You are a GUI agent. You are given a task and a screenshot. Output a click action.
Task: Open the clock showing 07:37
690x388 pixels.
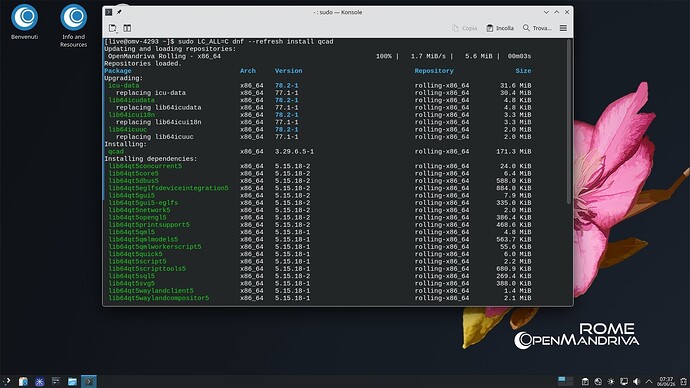pyautogui.click(x=666, y=381)
